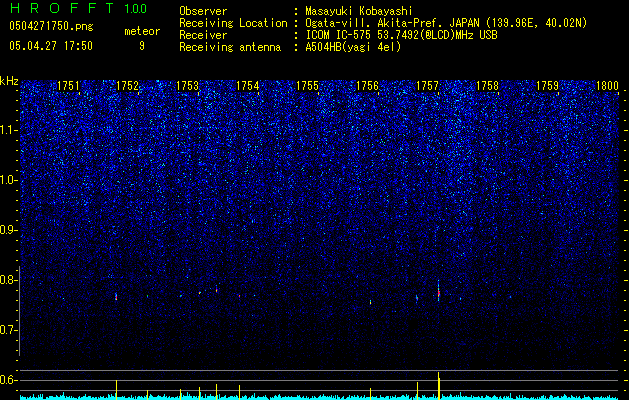Click the 1754 time axis marker
The height and width of the screenshot is (400, 629).
click(x=248, y=86)
